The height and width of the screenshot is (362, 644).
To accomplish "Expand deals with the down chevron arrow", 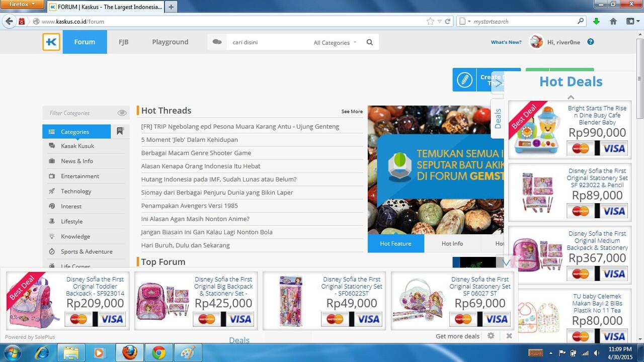I will pyautogui.click(x=507, y=262).
